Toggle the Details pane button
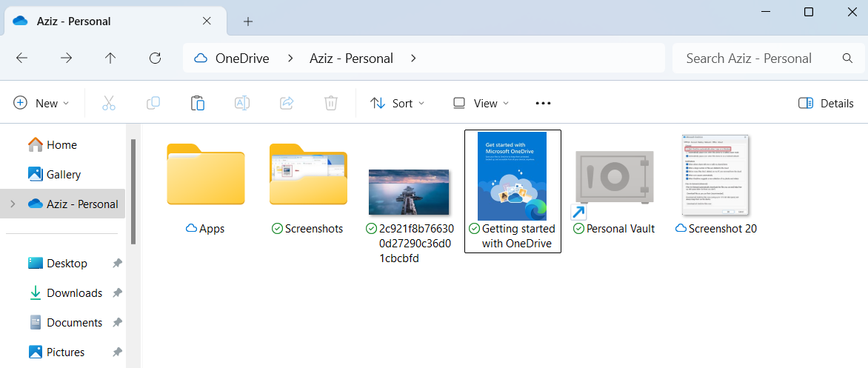This screenshot has width=868, height=368. click(826, 103)
